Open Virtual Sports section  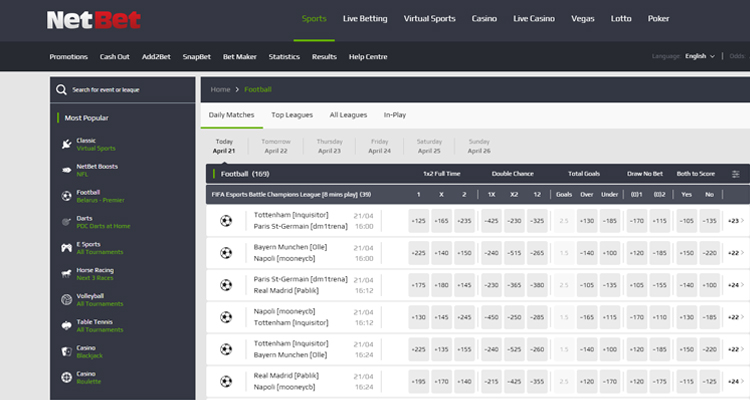pyautogui.click(x=429, y=19)
